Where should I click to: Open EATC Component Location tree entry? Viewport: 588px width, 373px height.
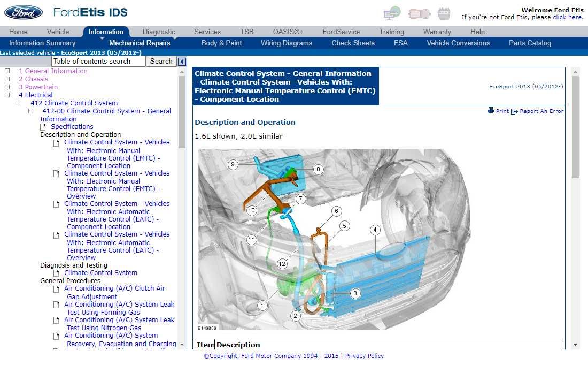coord(117,215)
